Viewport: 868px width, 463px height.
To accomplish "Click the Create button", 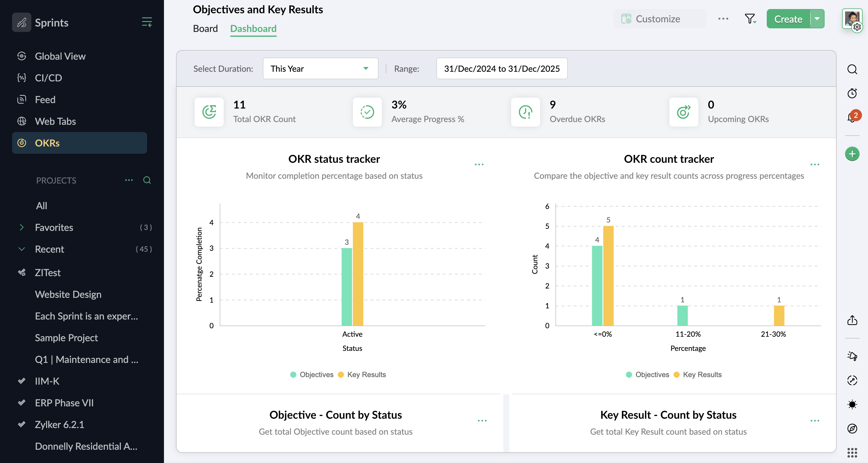I will coord(788,19).
